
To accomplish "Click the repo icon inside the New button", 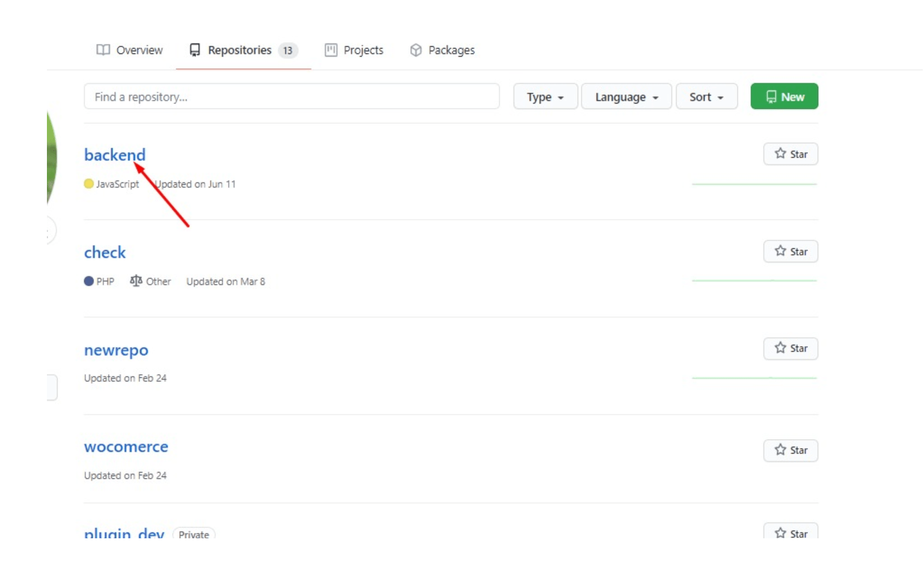I will 772,96.
